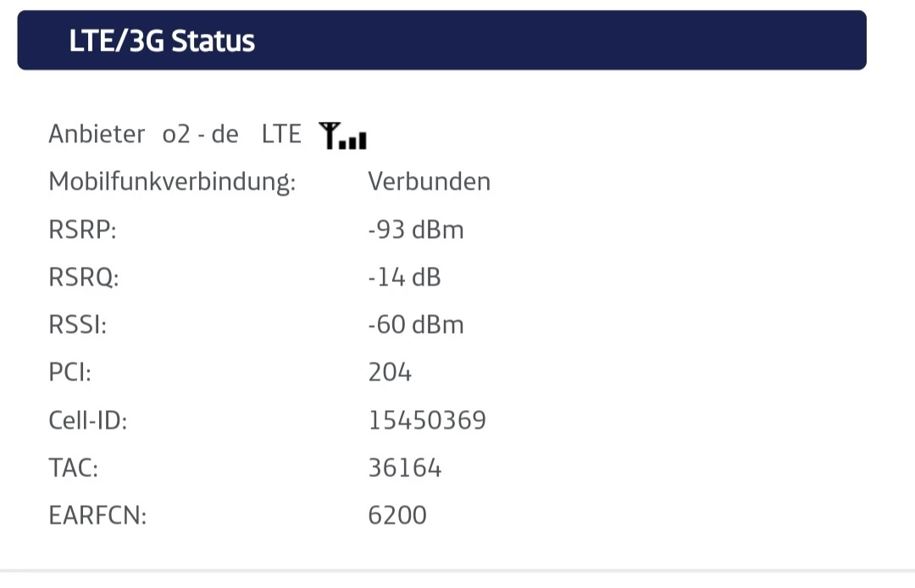Select the Verbunden connection status

pos(429,182)
